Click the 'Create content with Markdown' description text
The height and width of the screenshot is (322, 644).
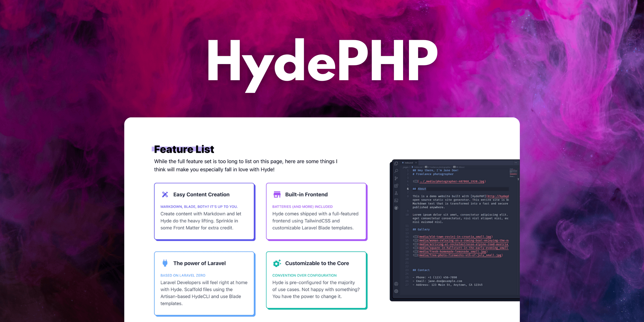[201, 221]
